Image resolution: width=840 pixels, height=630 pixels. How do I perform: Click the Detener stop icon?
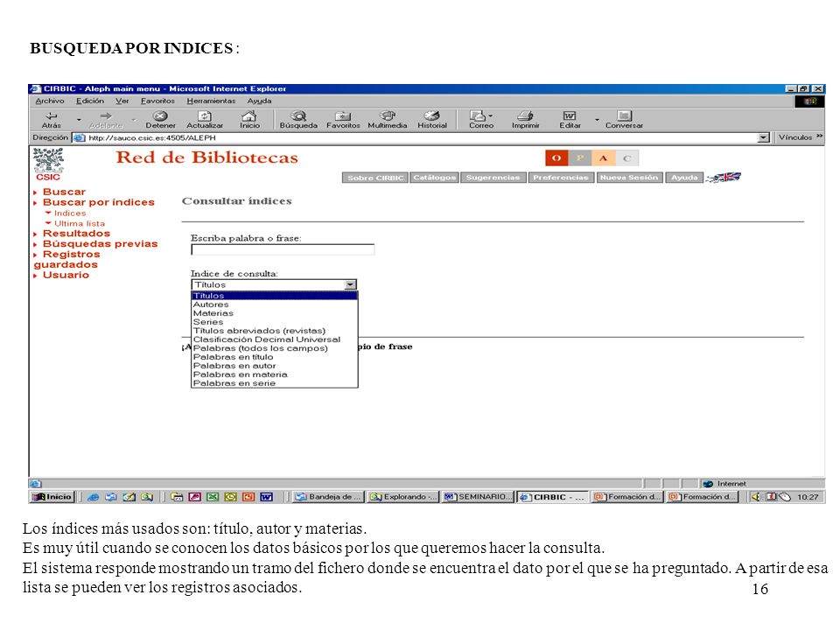point(160,115)
